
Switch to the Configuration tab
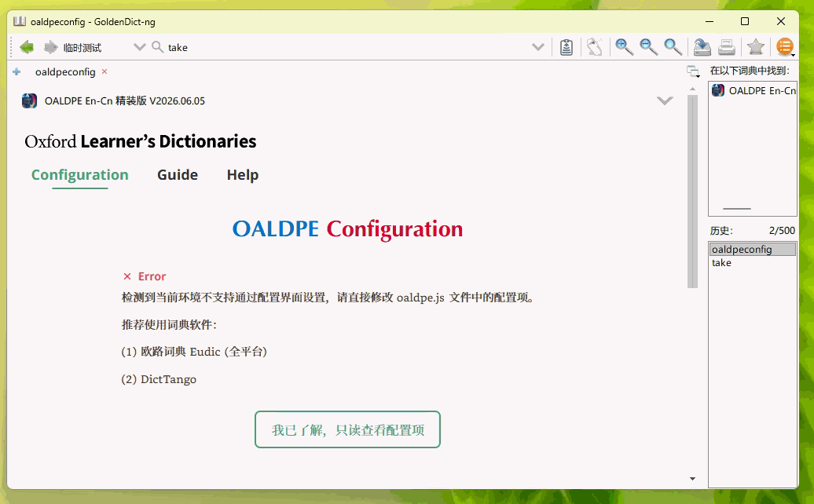(80, 175)
